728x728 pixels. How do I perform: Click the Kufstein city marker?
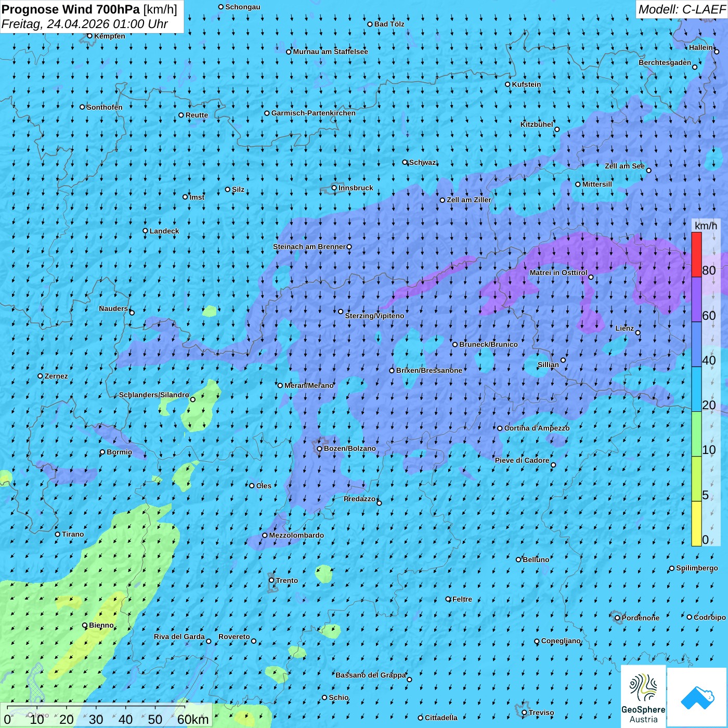point(508,84)
